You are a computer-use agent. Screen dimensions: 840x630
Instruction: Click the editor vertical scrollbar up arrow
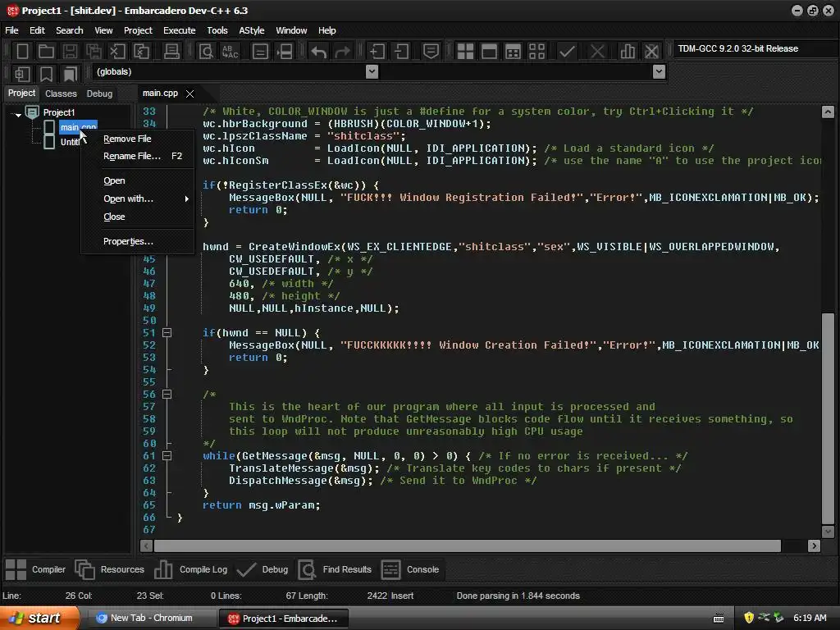828,112
